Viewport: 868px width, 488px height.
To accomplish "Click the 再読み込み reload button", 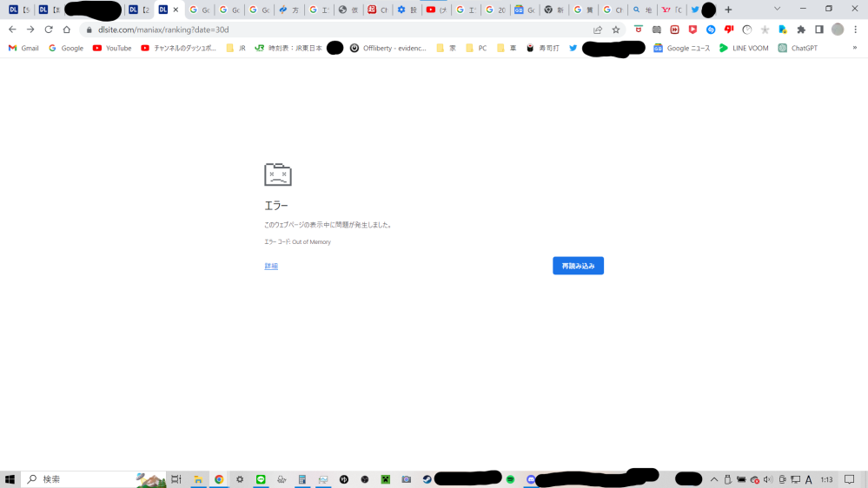I will (x=578, y=266).
